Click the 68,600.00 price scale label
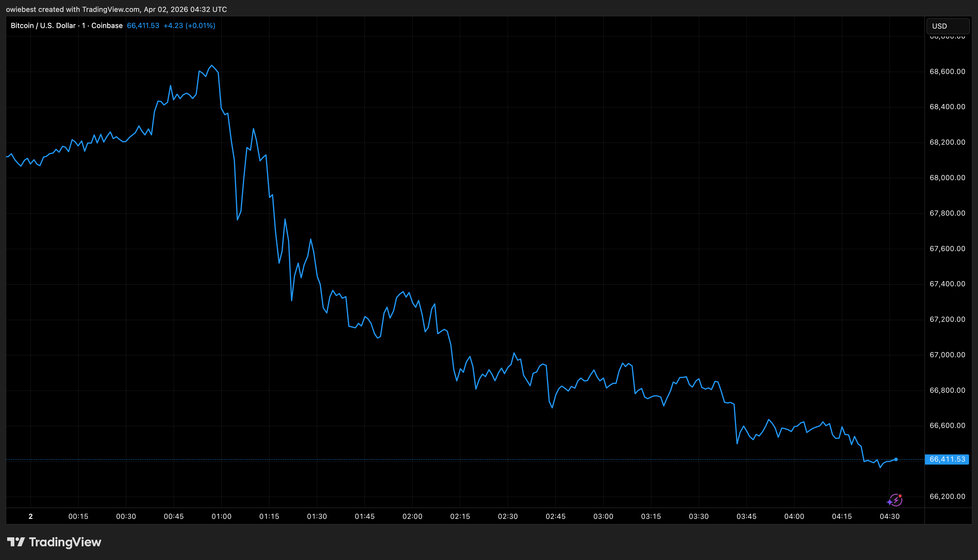978x560 pixels. [x=947, y=72]
